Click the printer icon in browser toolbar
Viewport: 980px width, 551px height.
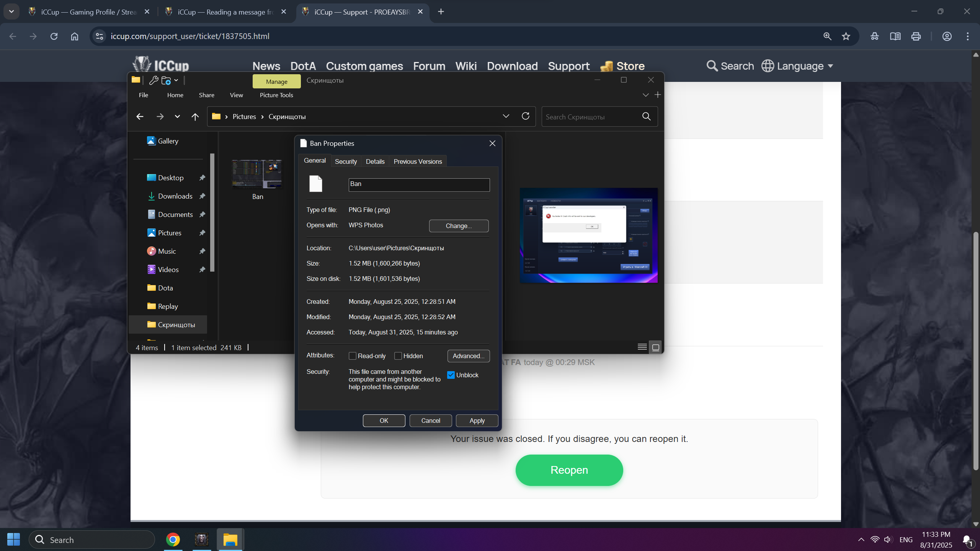916,36
